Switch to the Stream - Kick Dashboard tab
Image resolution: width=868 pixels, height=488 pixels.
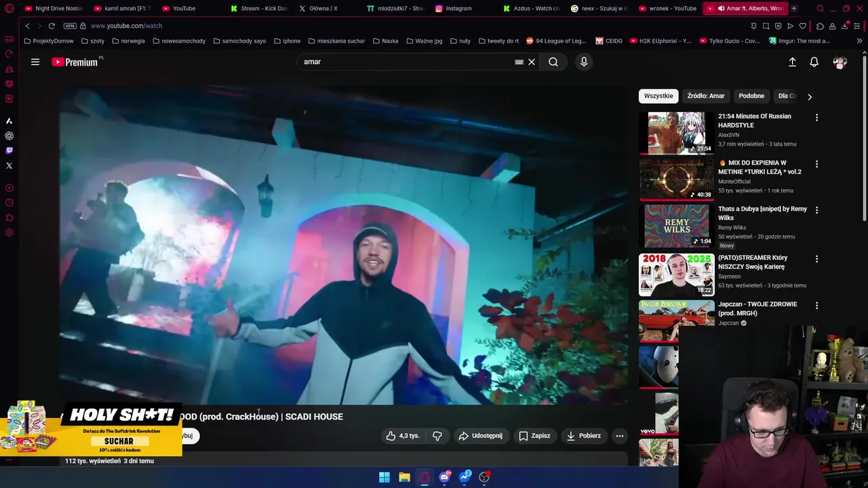pyautogui.click(x=258, y=8)
